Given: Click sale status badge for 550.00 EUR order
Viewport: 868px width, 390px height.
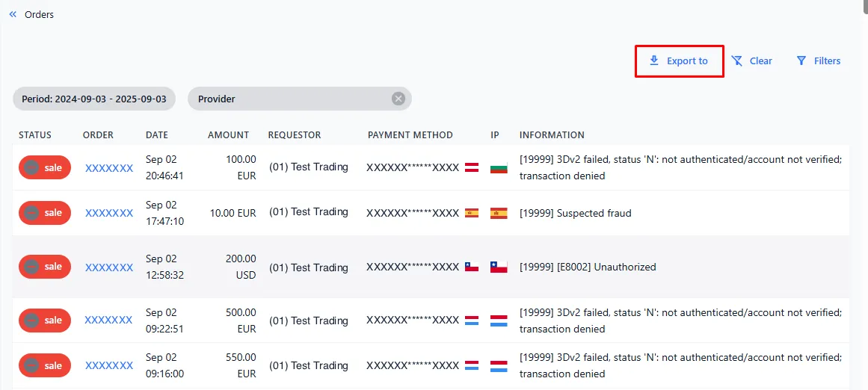Looking at the screenshot, I should (45, 365).
